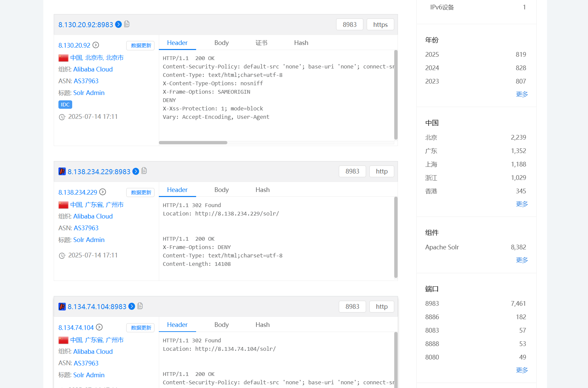
Task: Click clock icon in 8.138.234.229 card
Action: [62, 256]
